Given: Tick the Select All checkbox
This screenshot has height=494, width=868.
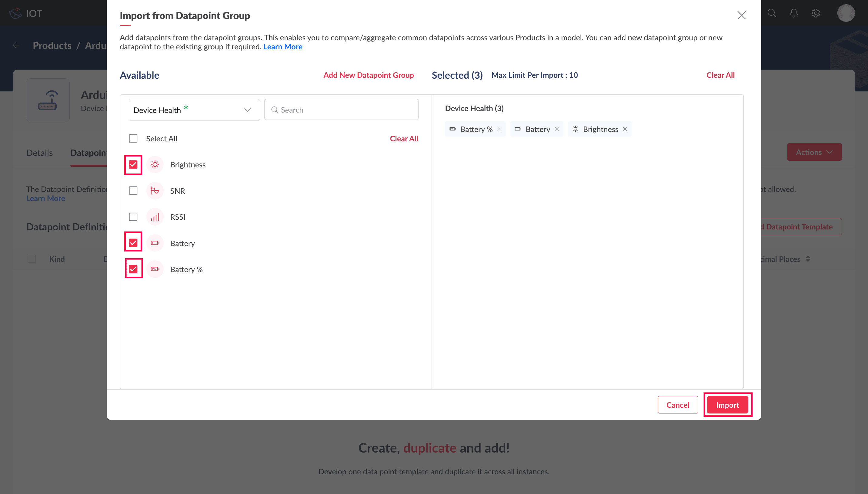Looking at the screenshot, I should tap(133, 138).
